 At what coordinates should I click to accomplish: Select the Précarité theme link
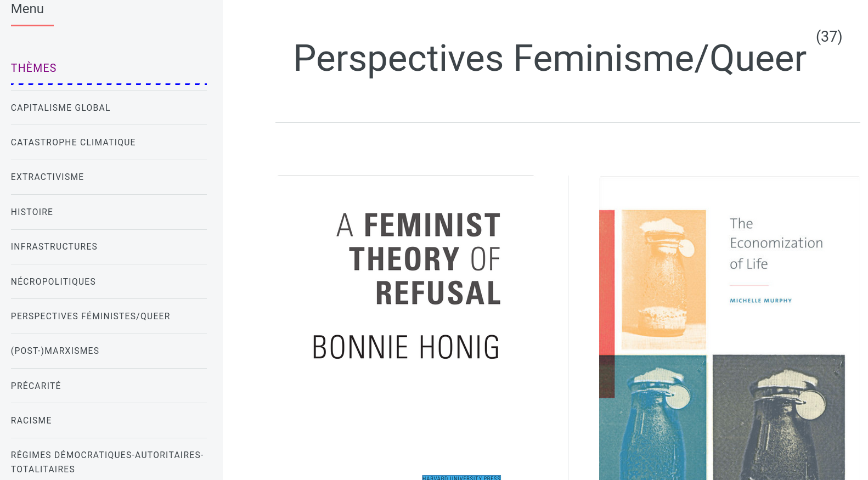point(36,386)
